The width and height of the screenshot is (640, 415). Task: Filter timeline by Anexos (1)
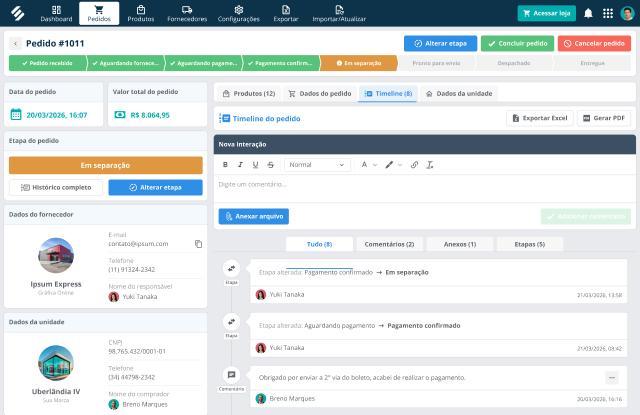coord(460,244)
